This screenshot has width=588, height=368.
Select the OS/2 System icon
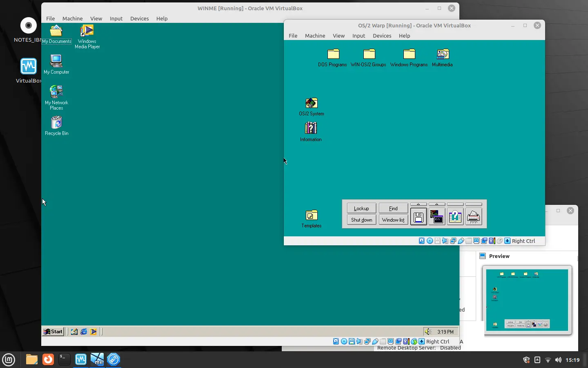(x=312, y=107)
